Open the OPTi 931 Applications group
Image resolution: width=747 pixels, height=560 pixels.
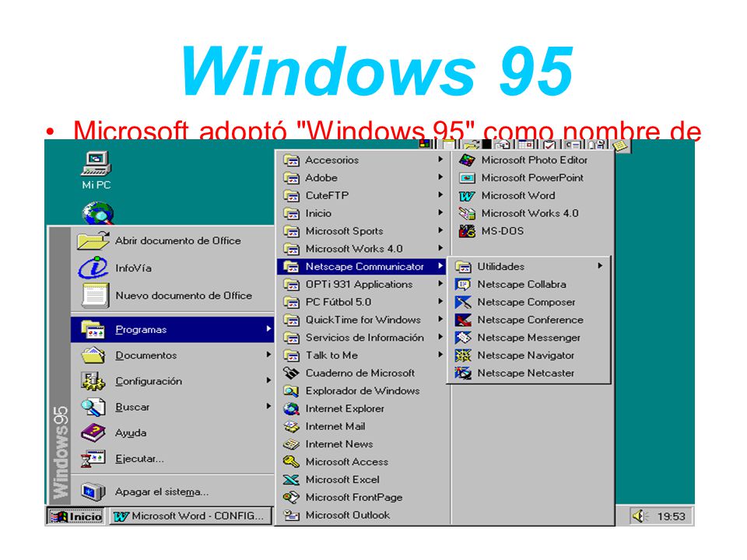pos(362,285)
